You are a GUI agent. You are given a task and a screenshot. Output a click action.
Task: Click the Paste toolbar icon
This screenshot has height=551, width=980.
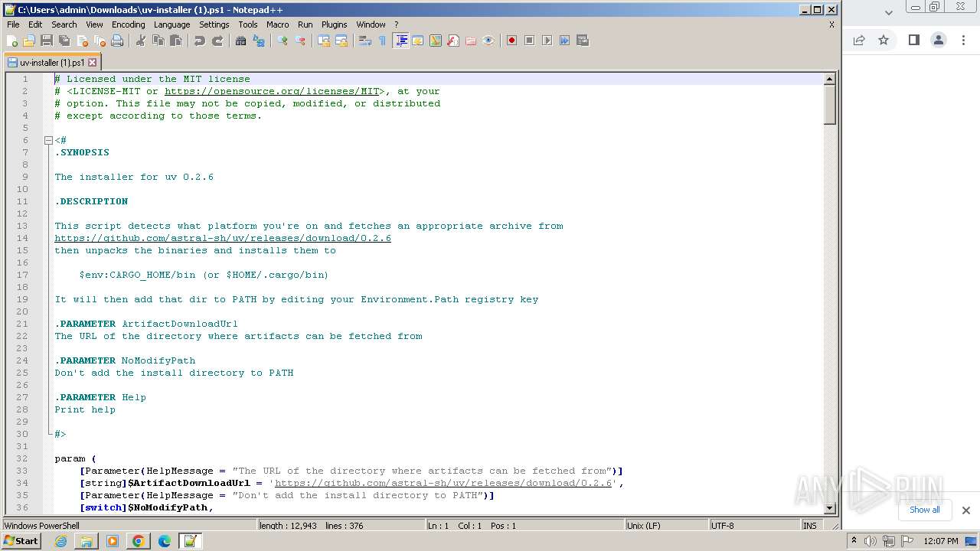pyautogui.click(x=176, y=41)
